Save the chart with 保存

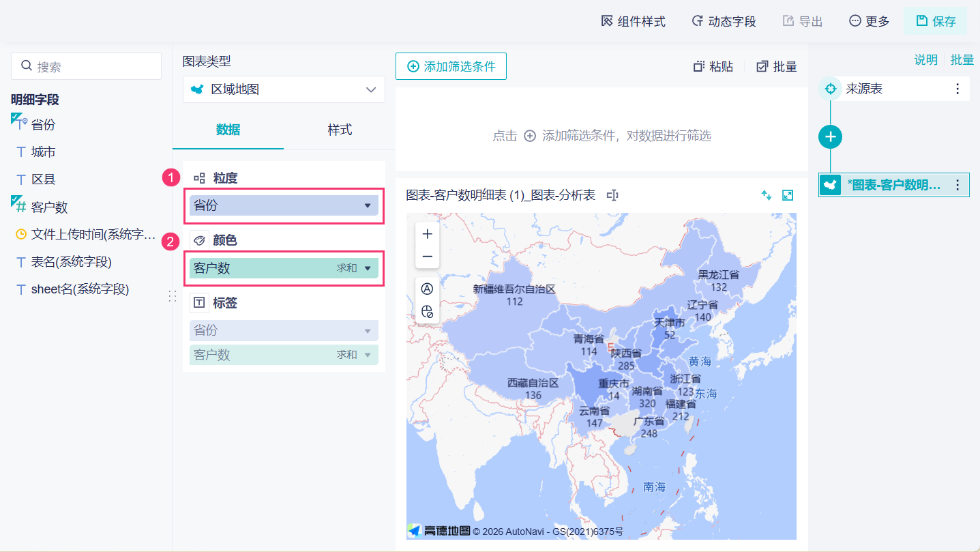(x=935, y=21)
